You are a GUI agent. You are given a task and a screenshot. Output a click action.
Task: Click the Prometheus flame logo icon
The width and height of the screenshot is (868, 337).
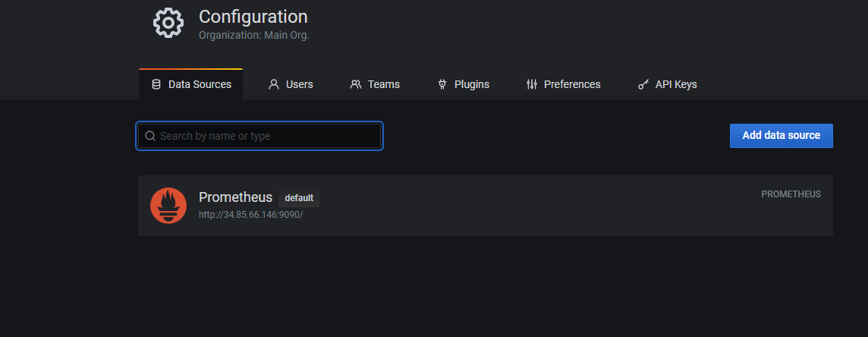(x=168, y=206)
